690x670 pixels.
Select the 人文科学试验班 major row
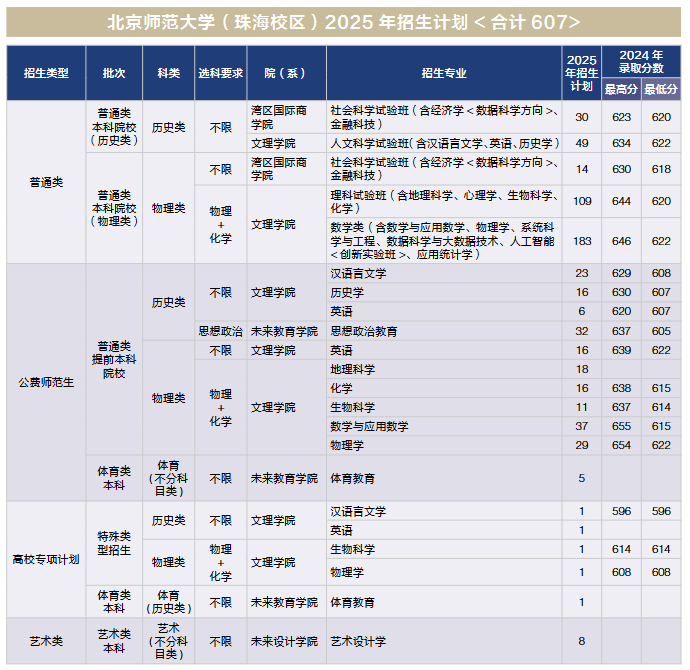tap(444, 143)
